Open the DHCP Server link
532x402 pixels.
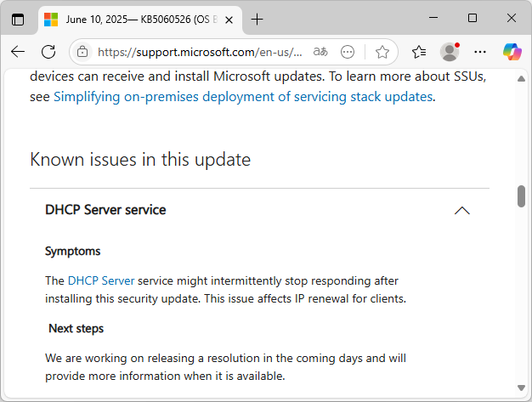click(101, 280)
